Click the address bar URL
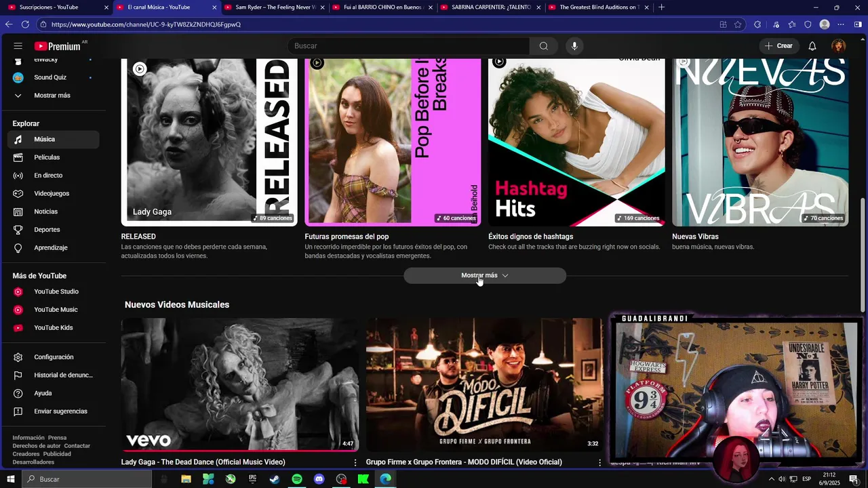868x488 pixels. point(146,24)
